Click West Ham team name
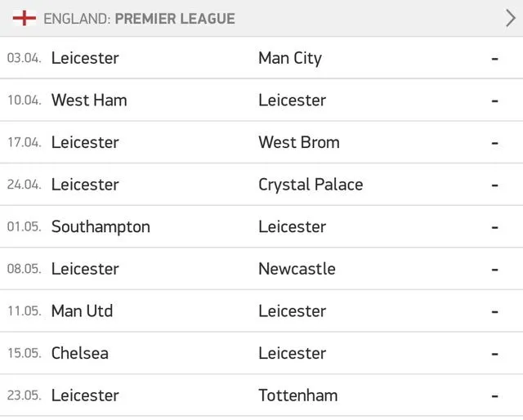Viewport: 523px width, 420px height. pos(89,101)
